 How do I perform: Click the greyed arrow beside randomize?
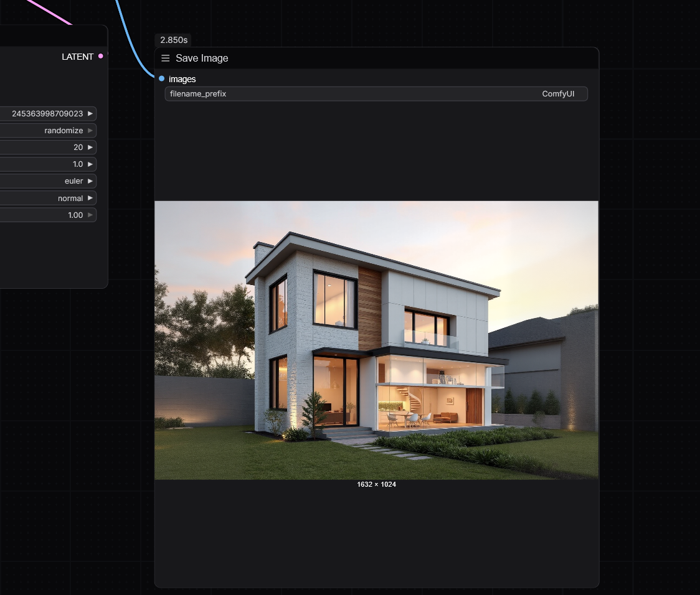click(x=90, y=131)
